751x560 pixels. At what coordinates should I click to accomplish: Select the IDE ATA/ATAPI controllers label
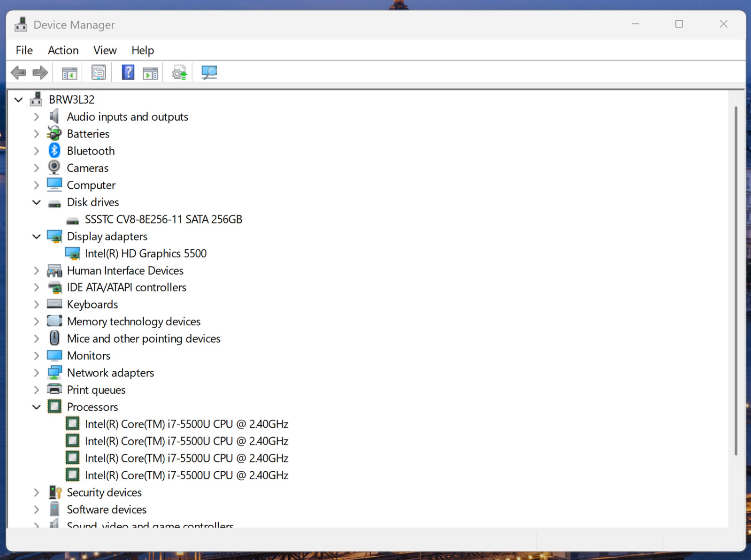coord(127,287)
